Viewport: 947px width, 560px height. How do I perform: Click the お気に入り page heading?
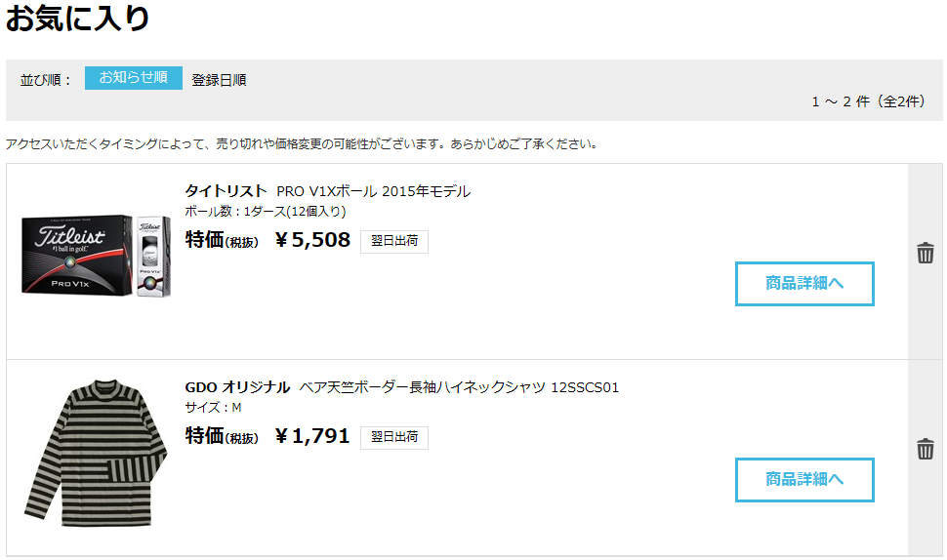tap(77, 18)
